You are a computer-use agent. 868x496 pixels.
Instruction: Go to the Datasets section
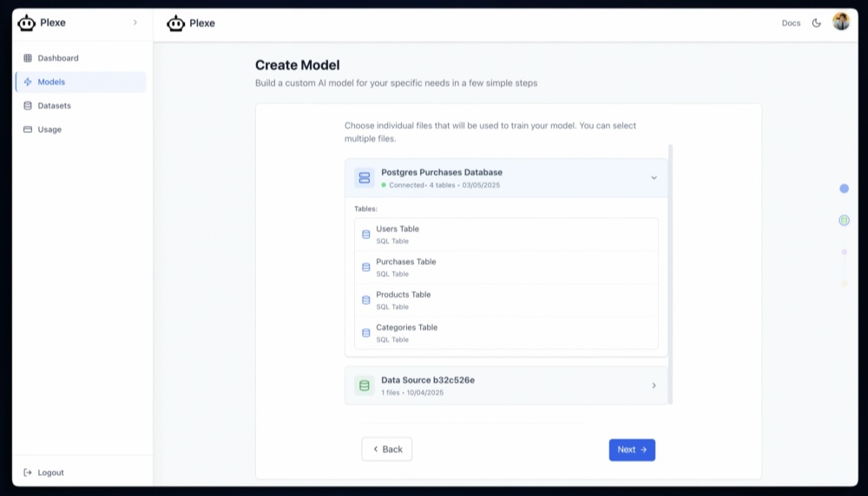tap(54, 106)
